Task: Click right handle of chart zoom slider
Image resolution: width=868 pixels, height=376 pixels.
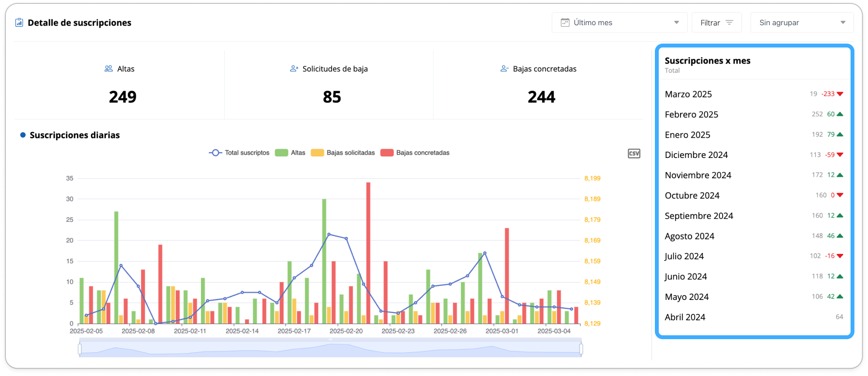Action: [x=581, y=349]
